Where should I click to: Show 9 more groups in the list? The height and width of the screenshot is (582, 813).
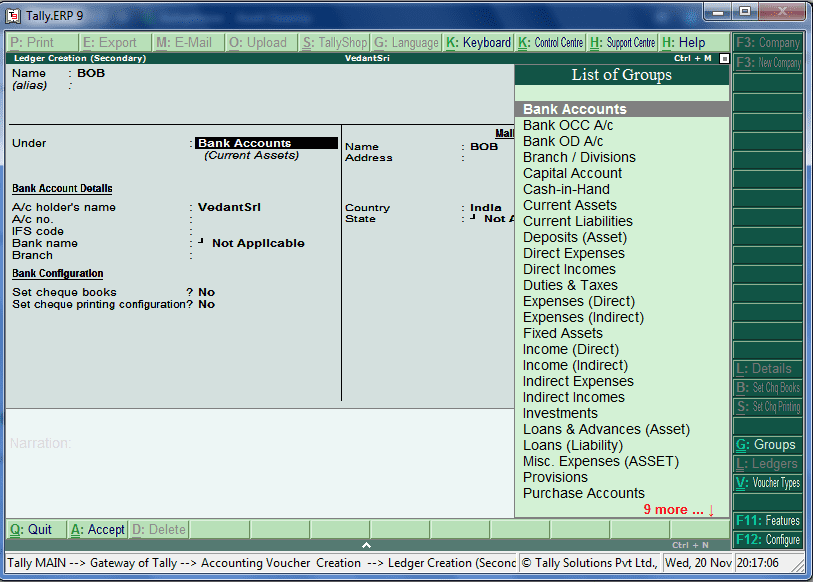679,509
